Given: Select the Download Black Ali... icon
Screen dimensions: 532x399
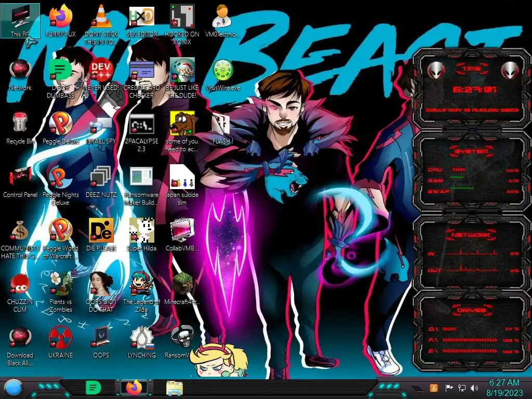Looking at the screenshot, I should [x=20, y=346].
